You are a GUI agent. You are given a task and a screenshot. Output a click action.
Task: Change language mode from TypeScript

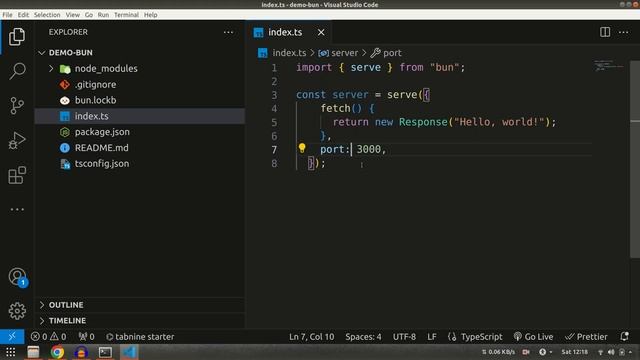(x=482, y=337)
